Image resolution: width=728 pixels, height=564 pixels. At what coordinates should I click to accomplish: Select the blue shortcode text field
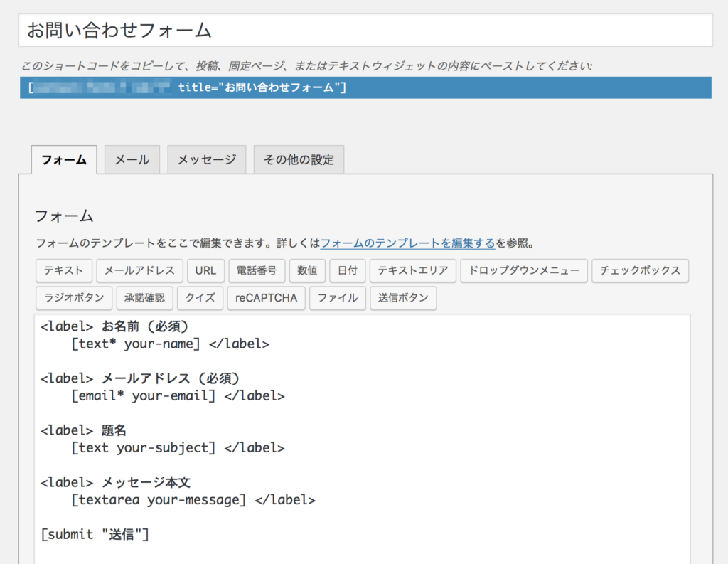tap(365, 87)
